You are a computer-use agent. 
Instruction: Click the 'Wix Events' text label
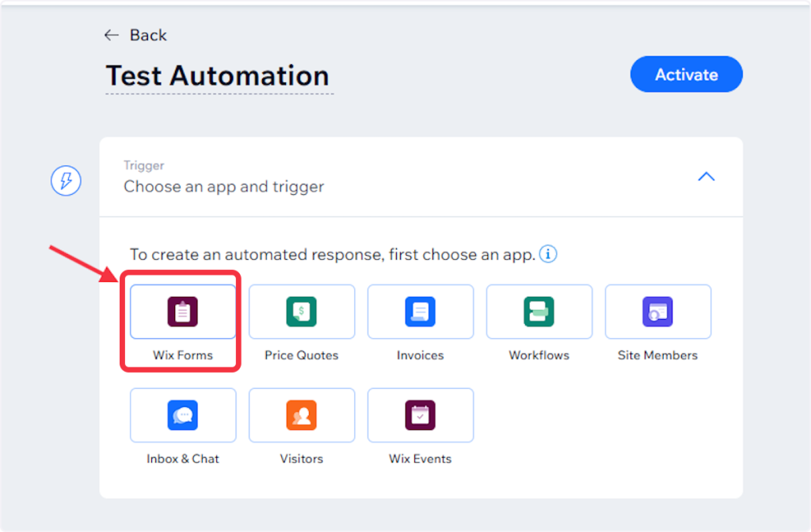coord(420,459)
